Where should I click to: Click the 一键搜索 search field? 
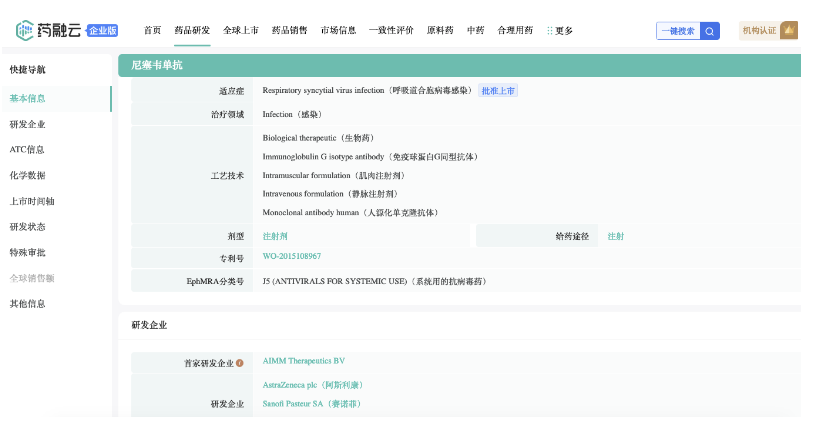tap(678, 31)
